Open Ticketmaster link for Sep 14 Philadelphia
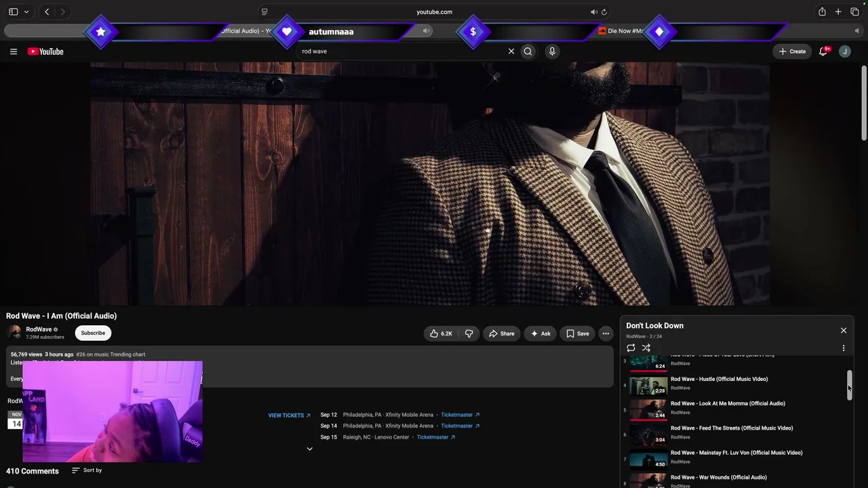Screen dimensions: 868x488 [x=460, y=426]
